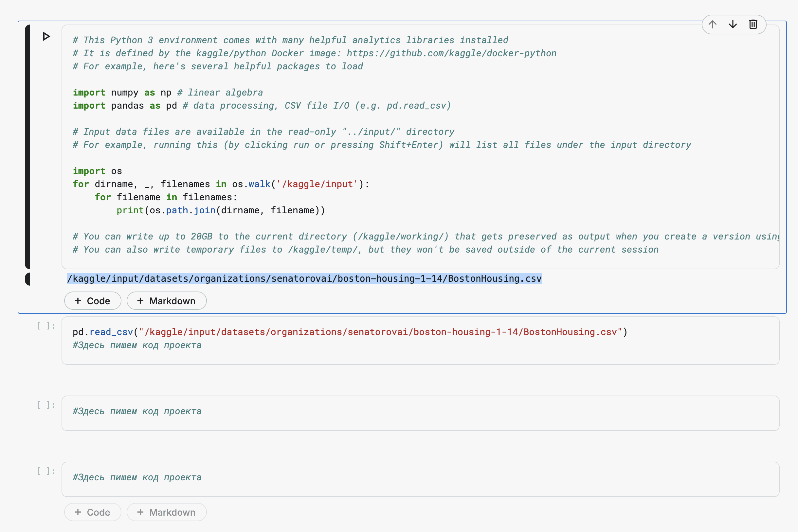
Task: Select the second empty code cell editor
Action: tap(420, 413)
